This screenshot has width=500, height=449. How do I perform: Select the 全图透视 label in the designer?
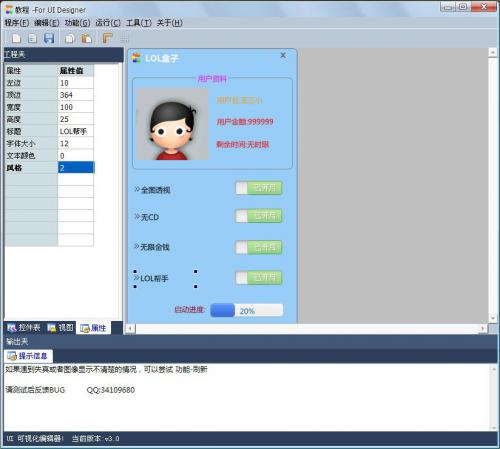(x=152, y=190)
